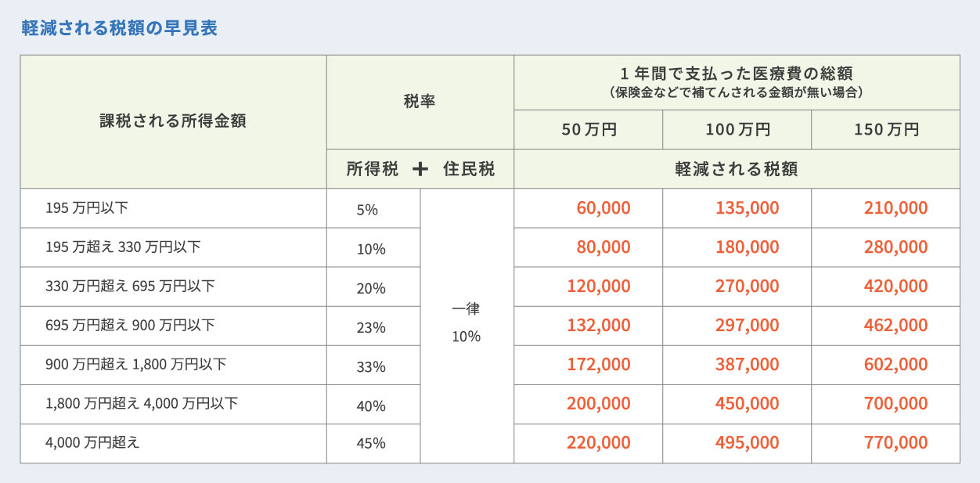This screenshot has width=980, height=483.
Task: Select the 1,800万円超え 4,000万円以下 row
Action: coord(490,404)
